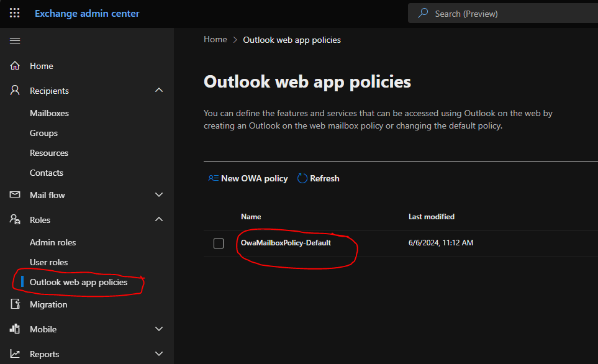Open Home in the sidebar
The height and width of the screenshot is (364, 598).
(x=41, y=66)
